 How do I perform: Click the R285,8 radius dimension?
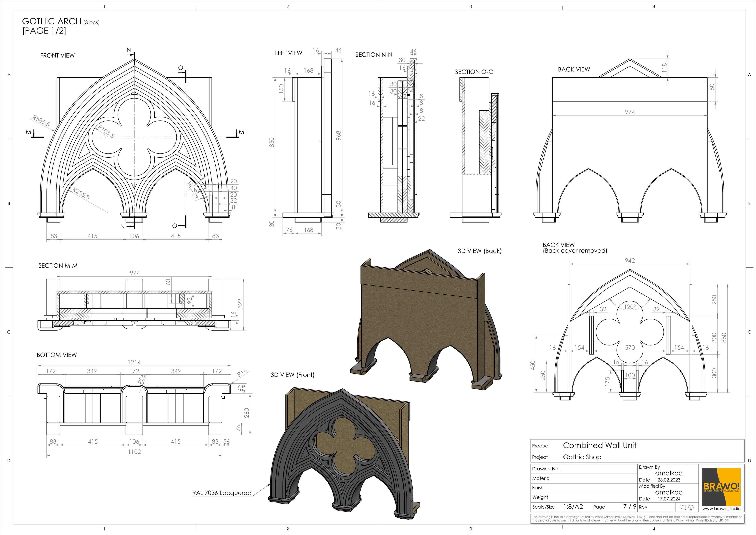(81, 194)
